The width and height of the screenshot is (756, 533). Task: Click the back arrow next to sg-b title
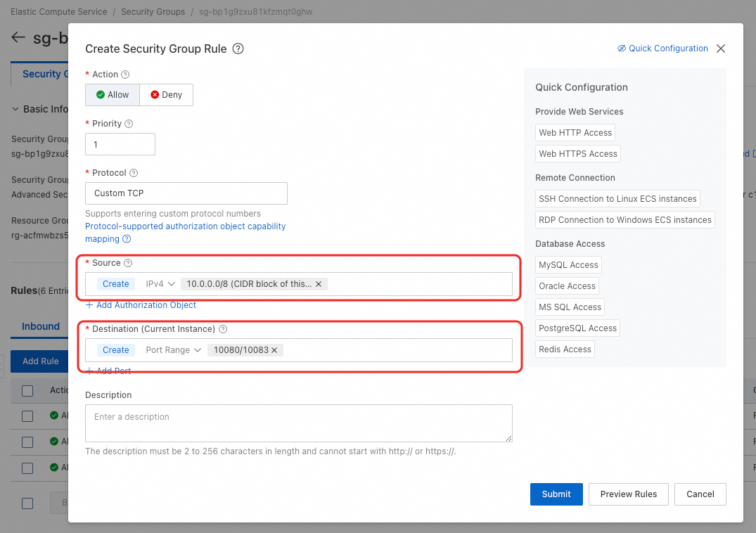18,37
